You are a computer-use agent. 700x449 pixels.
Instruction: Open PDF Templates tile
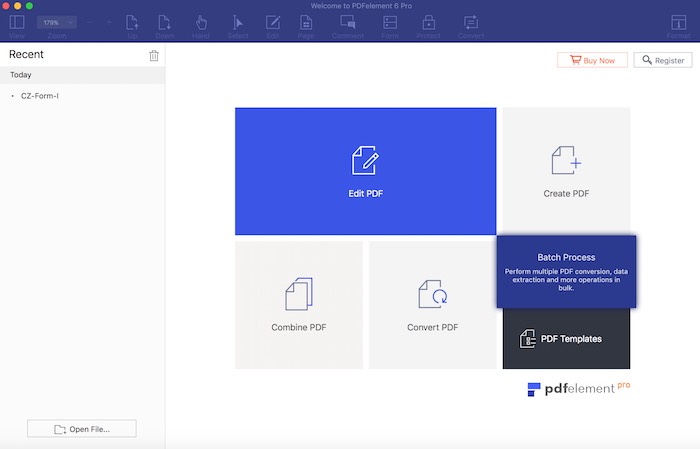click(566, 339)
